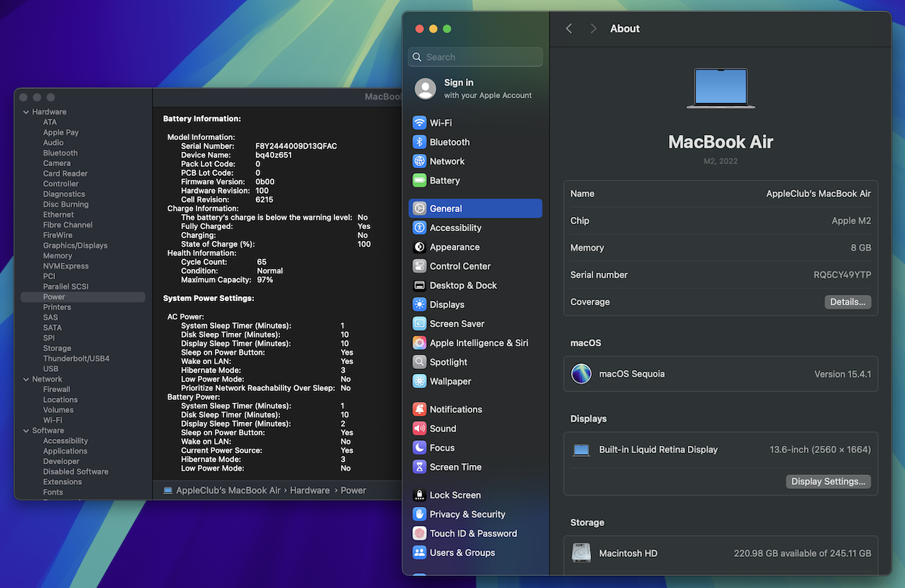The width and height of the screenshot is (905, 588).
Task: Go forward using the right chevron
Action: tap(593, 28)
